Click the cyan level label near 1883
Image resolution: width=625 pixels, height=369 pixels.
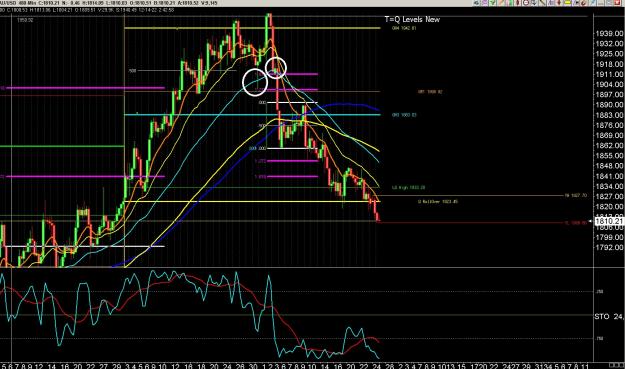point(404,115)
